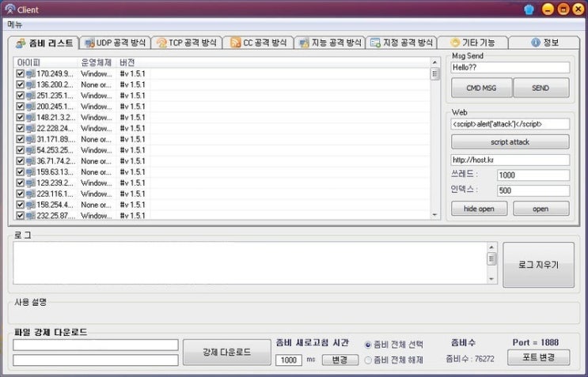Screen dimensions: 588x377
Task: Toggle the checkbox for 148.21.3.2...
Action: click(21, 117)
